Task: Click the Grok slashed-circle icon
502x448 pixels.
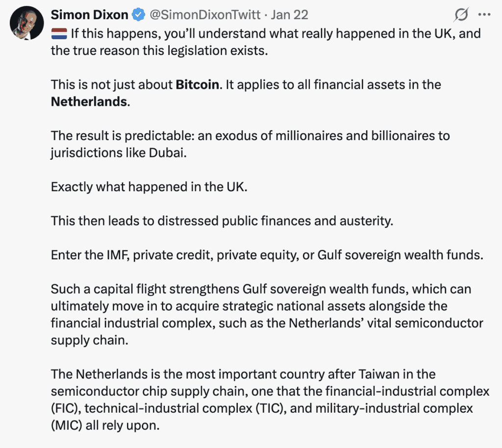Action: [x=461, y=15]
